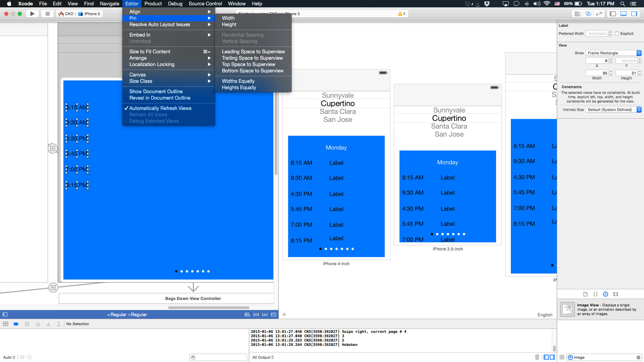Click the Run (play) button

(x=32, y=14)
